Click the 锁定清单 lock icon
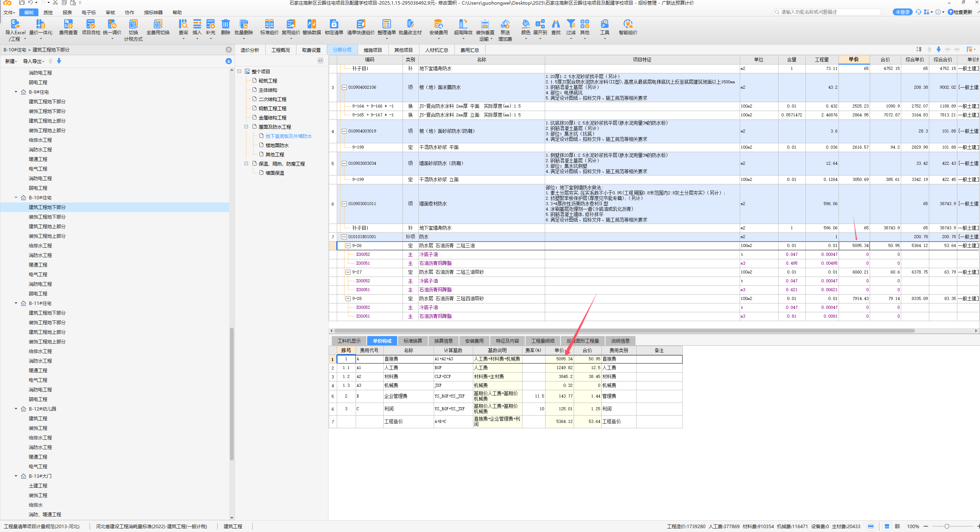This screenshot has width=980, height=532. pyautogui.click(x=334, y=24)
